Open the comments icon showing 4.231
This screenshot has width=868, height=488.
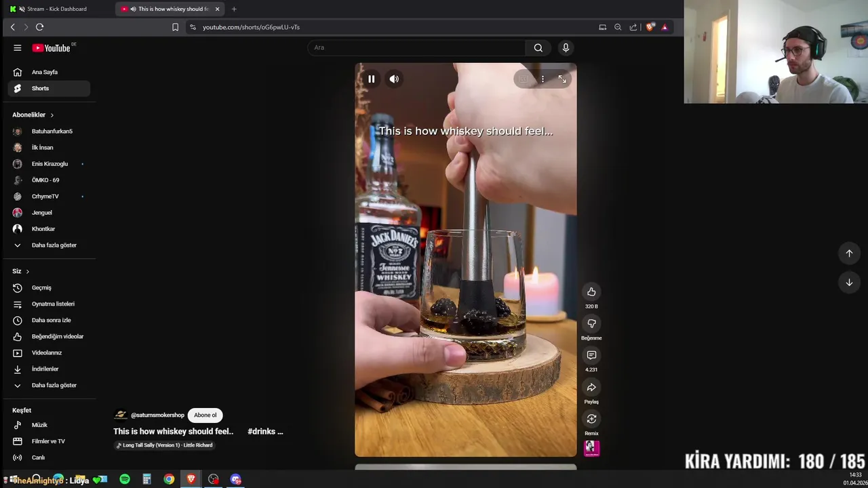pos(591,355)
